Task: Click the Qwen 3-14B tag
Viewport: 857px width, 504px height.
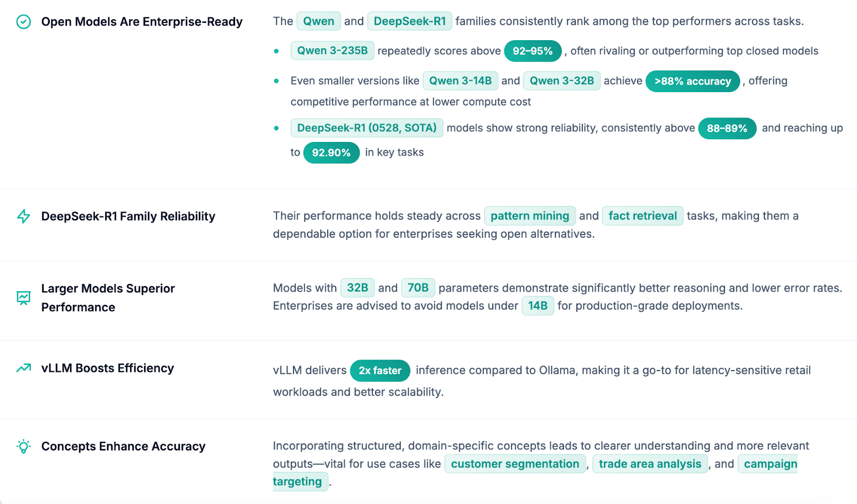Action: (x=461, y=81)
